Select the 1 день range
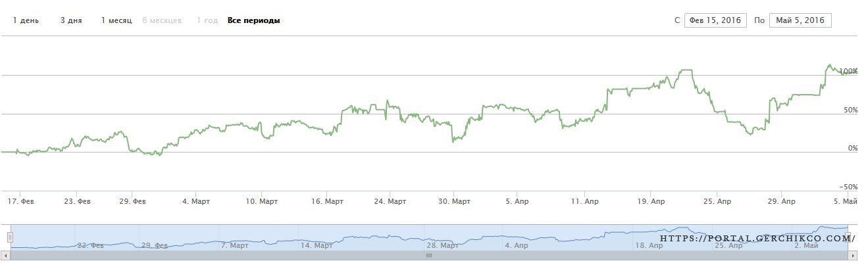 pos(26,20)
